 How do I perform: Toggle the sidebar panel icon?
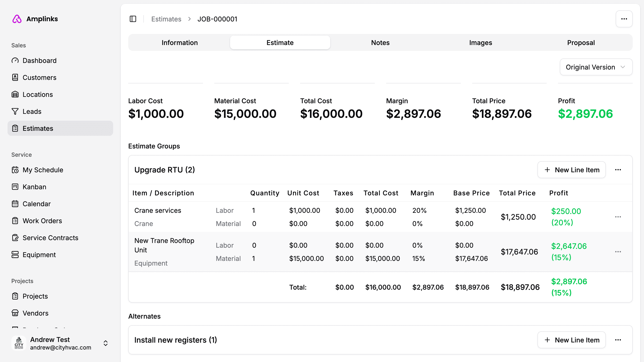tap(133, 19)
